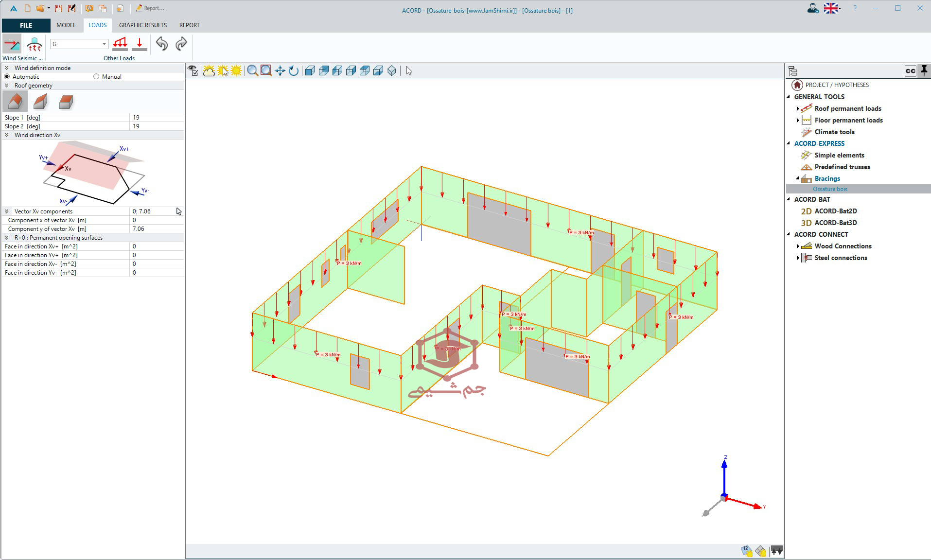Screen dimensions: 931x560
Task: Collapse the Wind definition mode section
Action: click(7, 68)
